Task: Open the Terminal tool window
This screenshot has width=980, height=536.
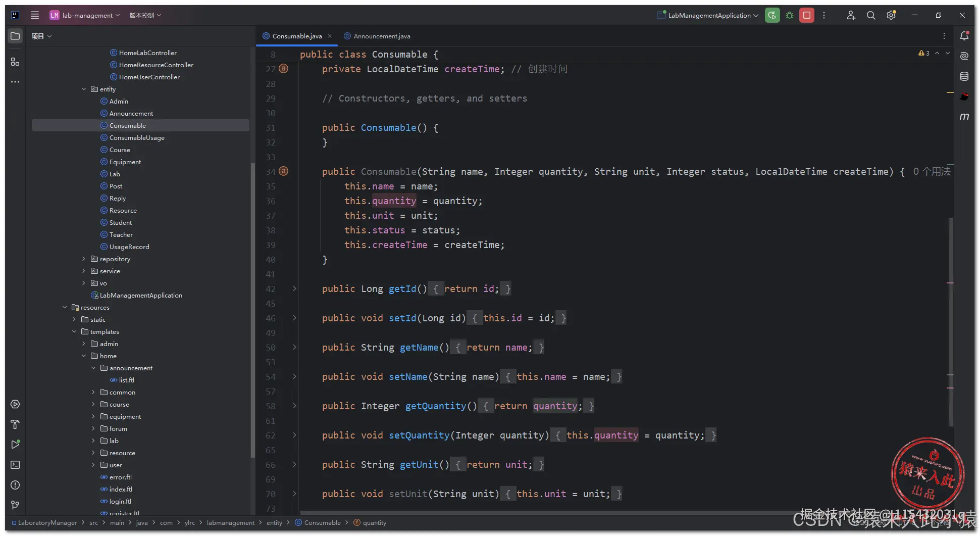Action: pos(15,465)
